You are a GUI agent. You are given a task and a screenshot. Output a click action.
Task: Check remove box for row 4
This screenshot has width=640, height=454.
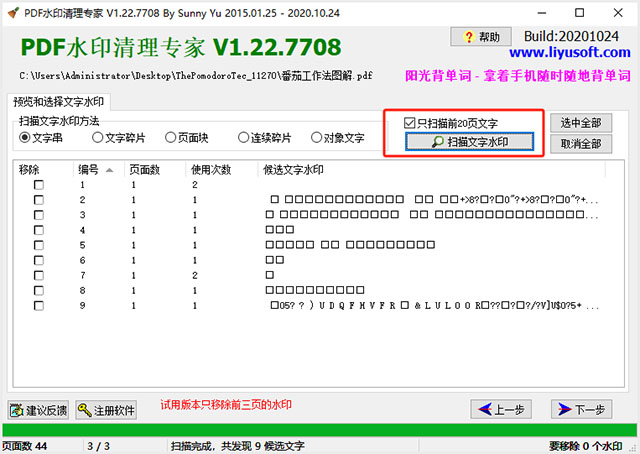click(x=39, y=230)
